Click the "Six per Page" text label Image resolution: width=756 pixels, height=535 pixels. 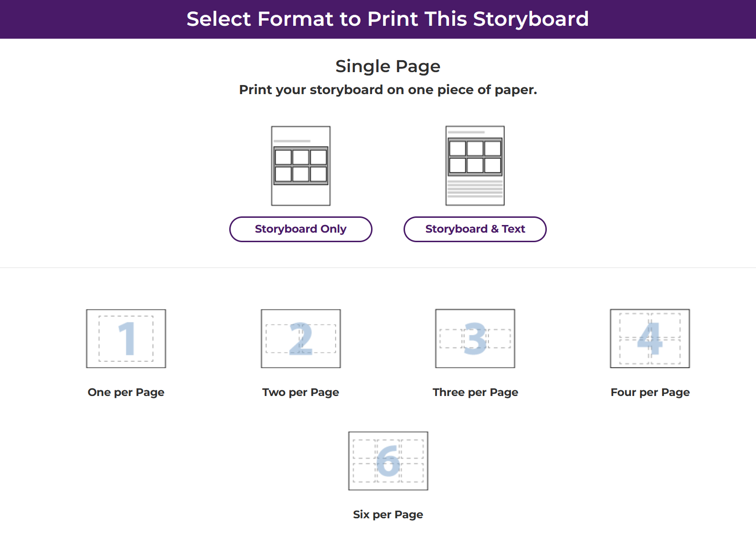point(388,514)
